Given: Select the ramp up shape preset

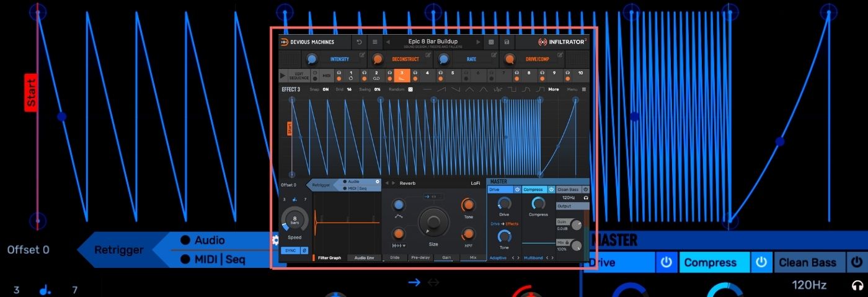Looking at the screenshot, I should point(441,89).
